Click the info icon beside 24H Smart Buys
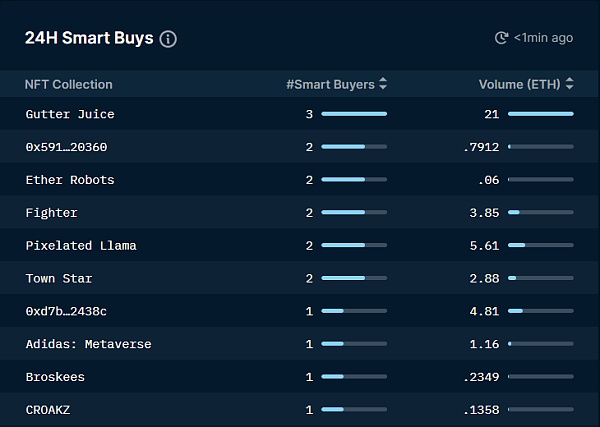The height and width of the screenshot is (427, 600). coord(168,39)
